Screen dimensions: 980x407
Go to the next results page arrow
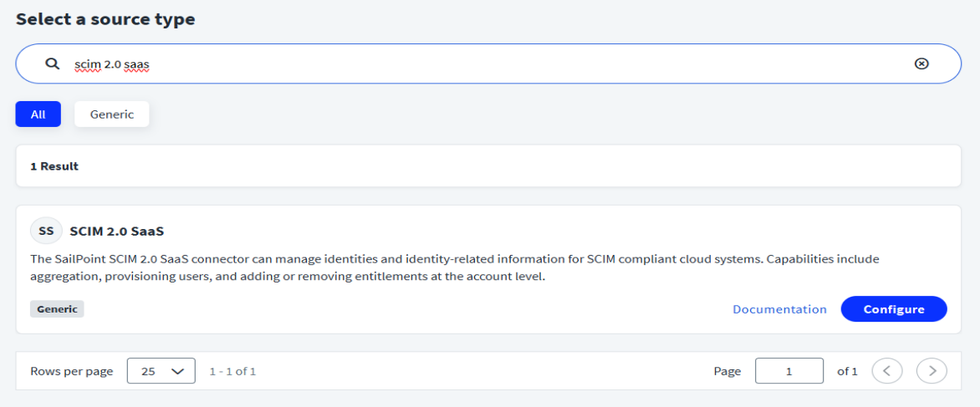[932, 371]
